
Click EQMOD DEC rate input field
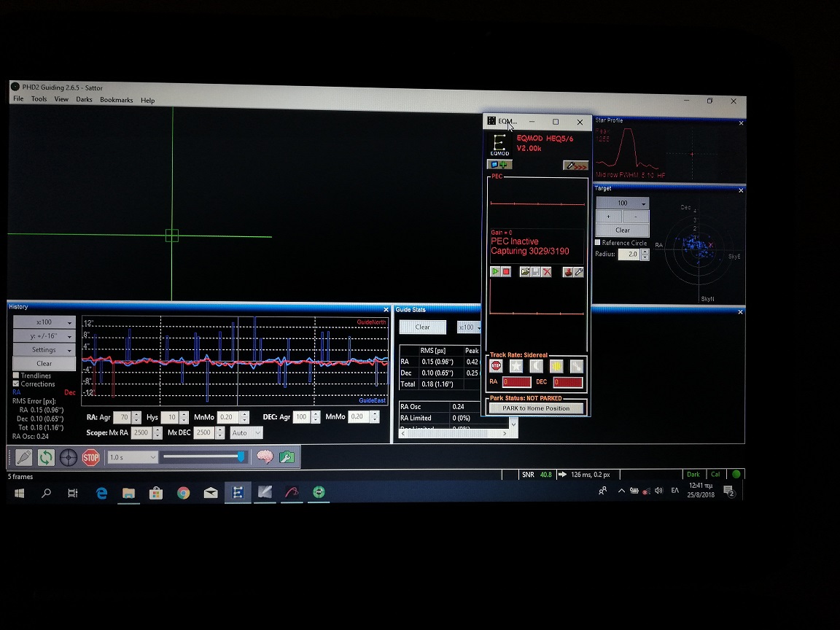568,382
